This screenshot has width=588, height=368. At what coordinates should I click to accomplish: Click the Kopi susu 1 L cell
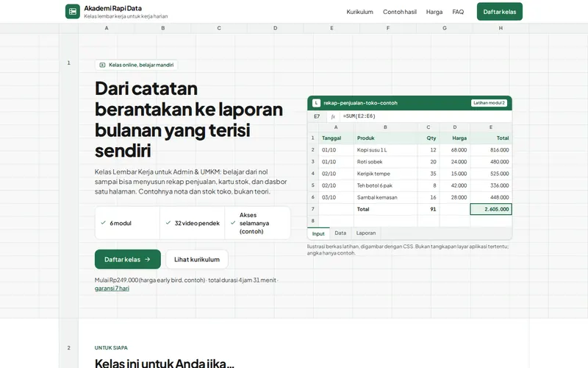(385, 150)
